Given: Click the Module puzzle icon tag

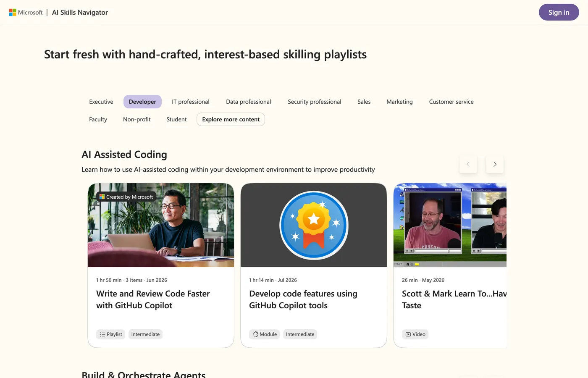Looking at the screenshot, I should coord(265,334).
